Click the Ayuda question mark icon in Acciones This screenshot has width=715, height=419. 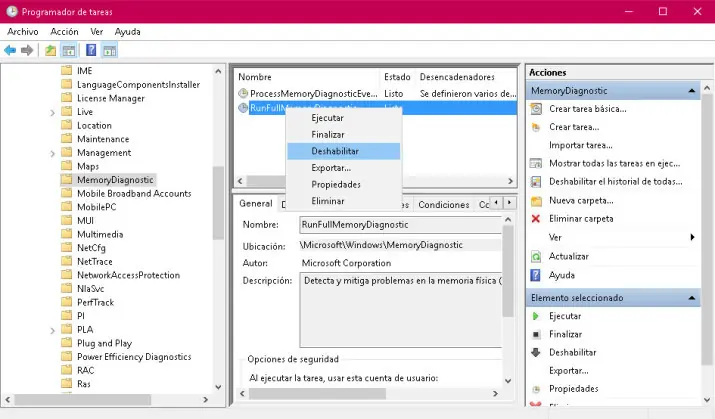(536, 275)
